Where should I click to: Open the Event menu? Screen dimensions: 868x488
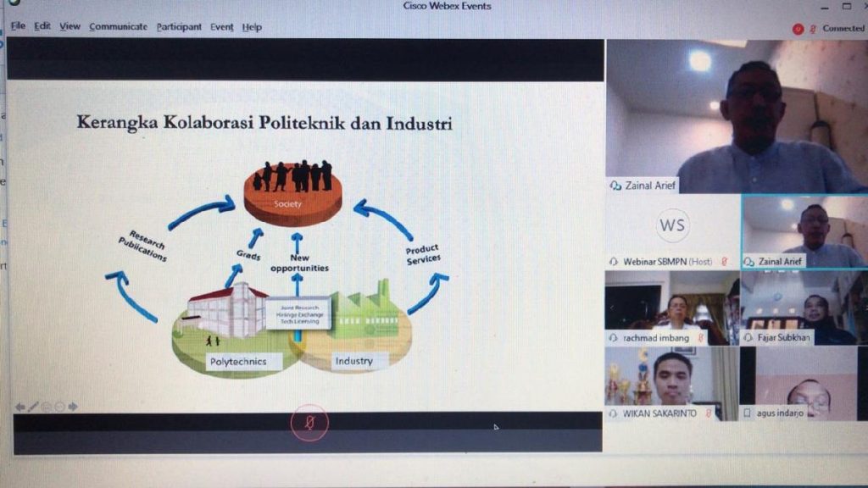(x=221, y=26)
